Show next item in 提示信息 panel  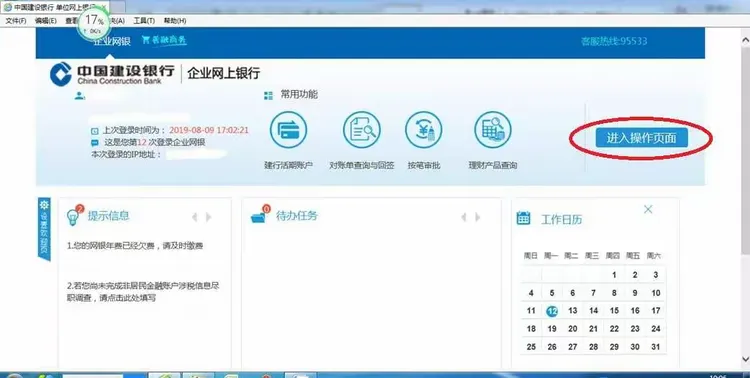(x=209, y=217)
